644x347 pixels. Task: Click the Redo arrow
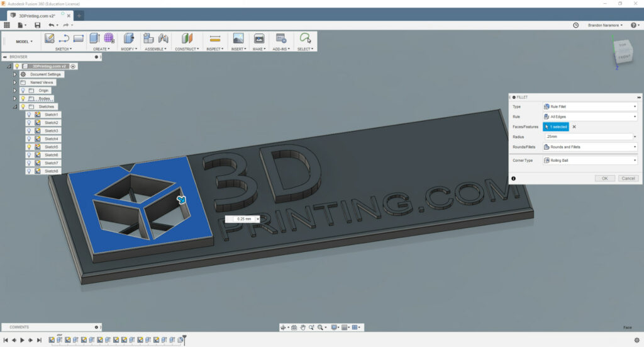point(65,25)
